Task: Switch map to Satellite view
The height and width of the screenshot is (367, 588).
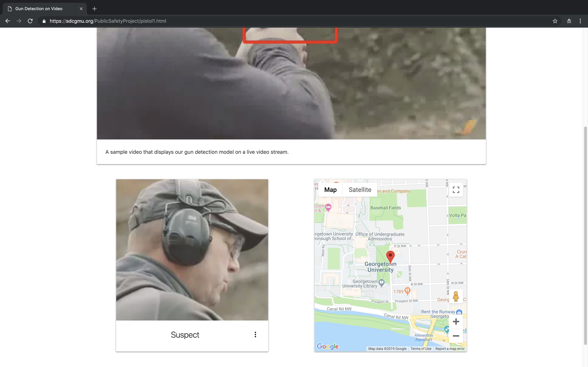Action: click(x=360, y=190)
